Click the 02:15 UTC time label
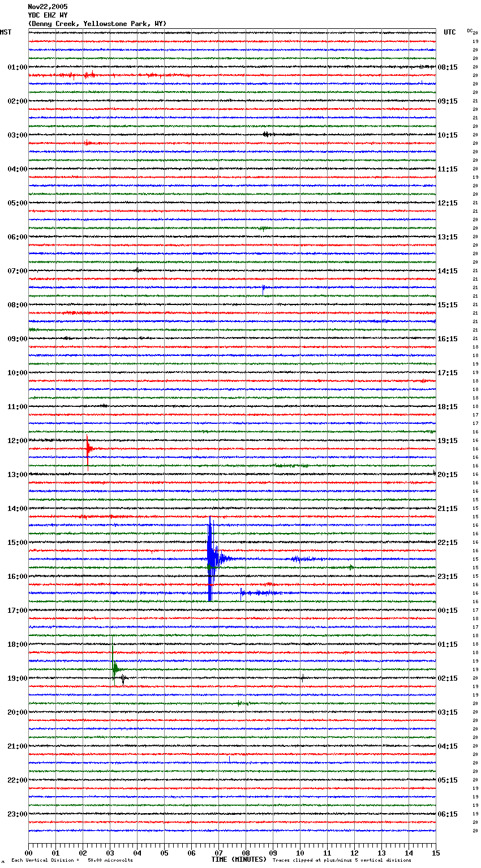 point(448,678)
